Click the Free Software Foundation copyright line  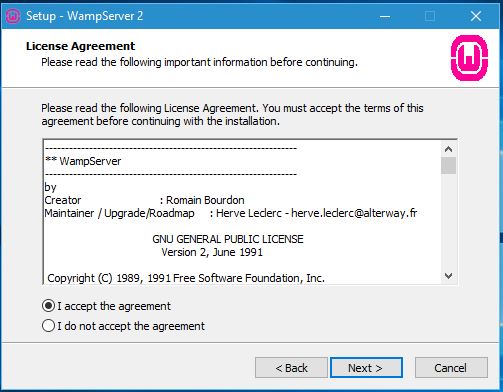click(x=186, y=278)
